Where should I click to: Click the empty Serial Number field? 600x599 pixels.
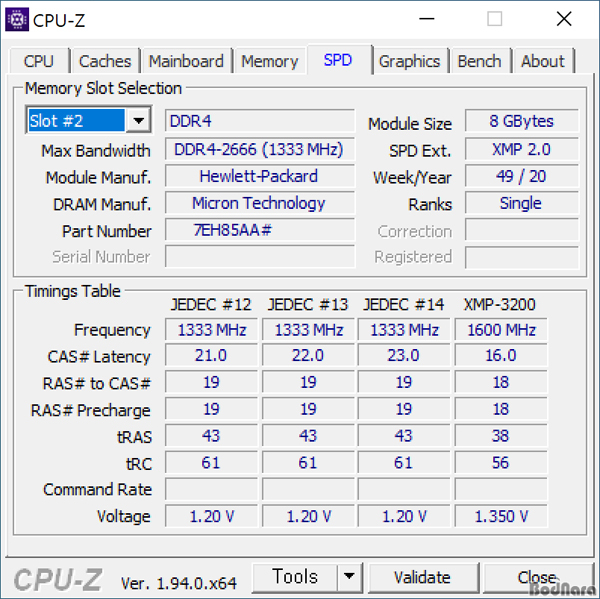click(260, 256)
